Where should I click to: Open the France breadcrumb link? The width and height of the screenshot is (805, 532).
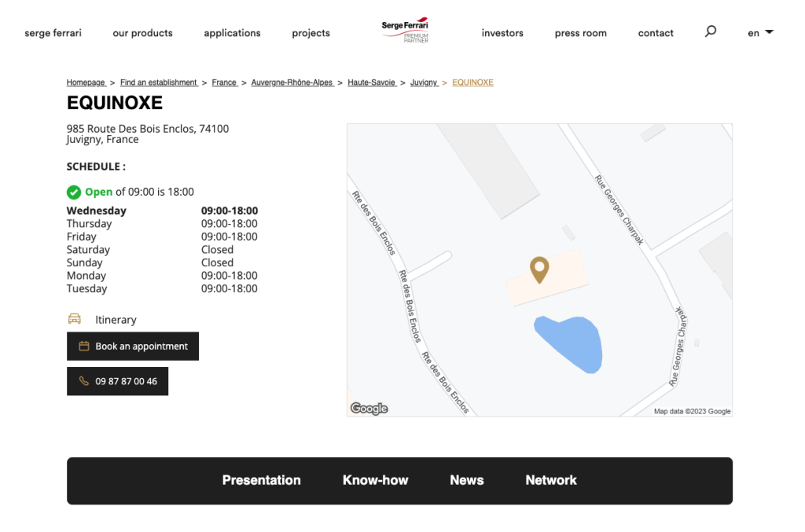[x=225, y=82]
